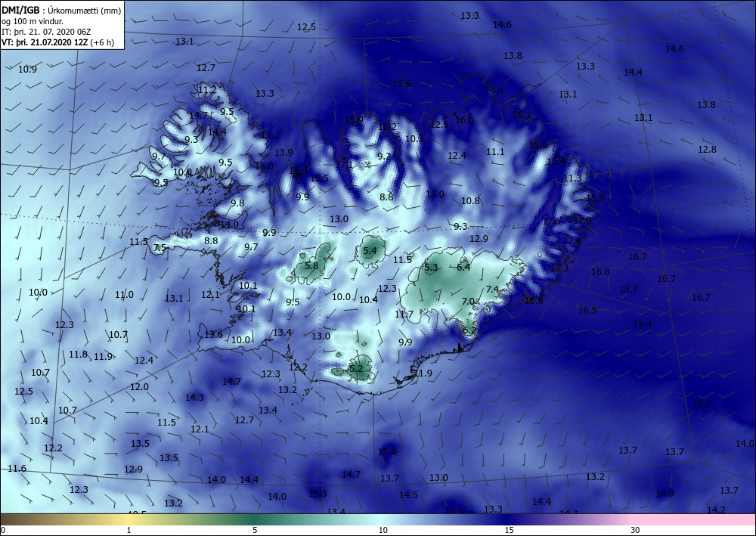
Task: Click the 17.1 value on the map
Action: coord(344,164)
